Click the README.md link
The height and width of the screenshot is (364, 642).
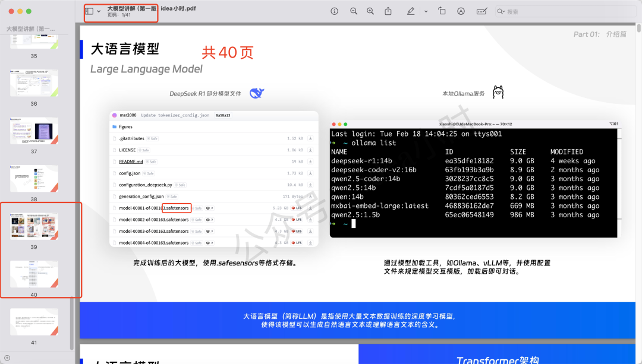coord(131,162)
